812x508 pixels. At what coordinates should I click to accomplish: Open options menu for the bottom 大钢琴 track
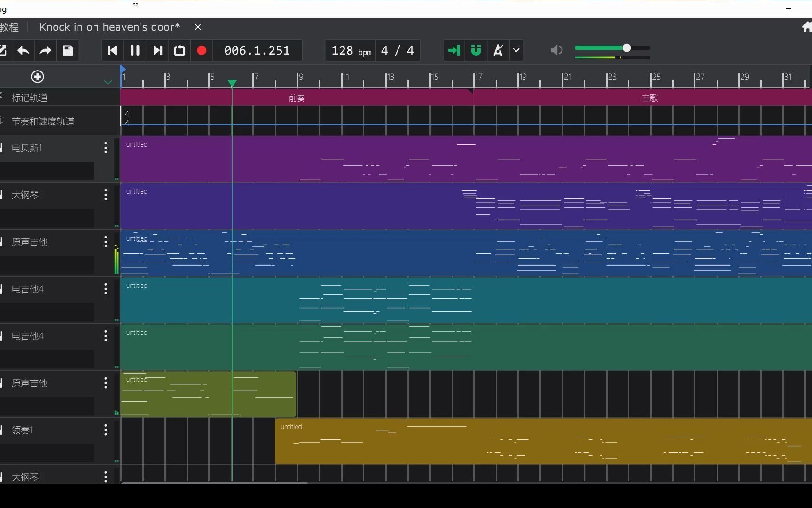pos(106,477)
